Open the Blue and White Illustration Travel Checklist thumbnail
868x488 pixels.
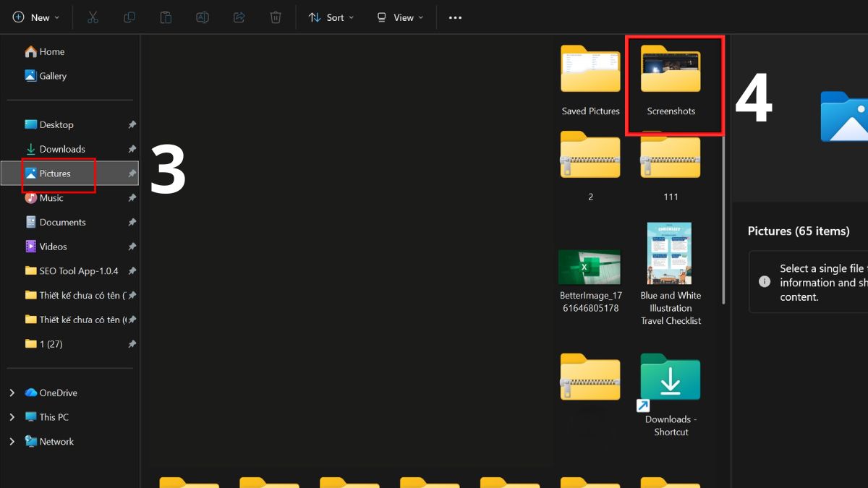[670, 253]
